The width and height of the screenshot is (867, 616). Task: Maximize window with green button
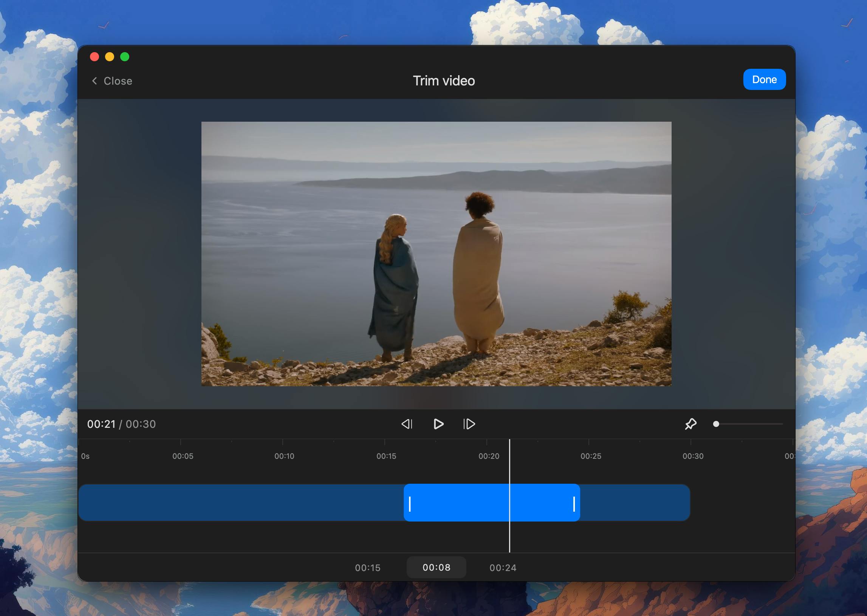(125, 57)
